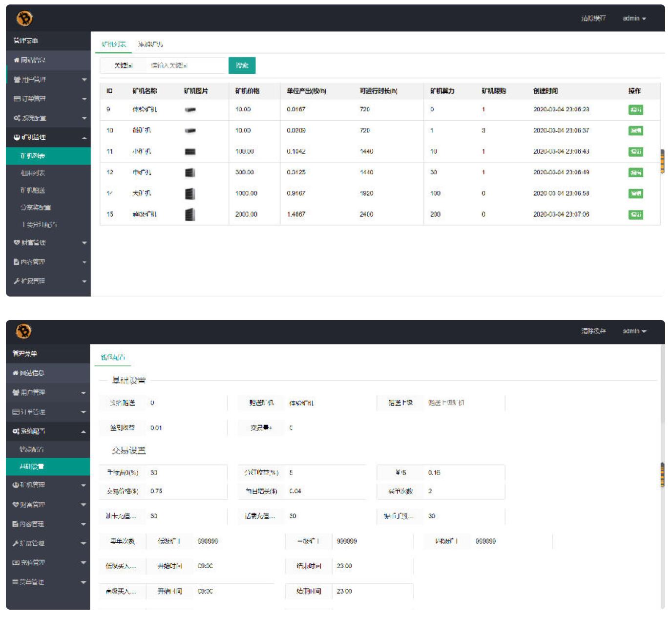Open the miner image thumbnail in row 12
This screenshot has height=618, width=672.
coord(190,172)
